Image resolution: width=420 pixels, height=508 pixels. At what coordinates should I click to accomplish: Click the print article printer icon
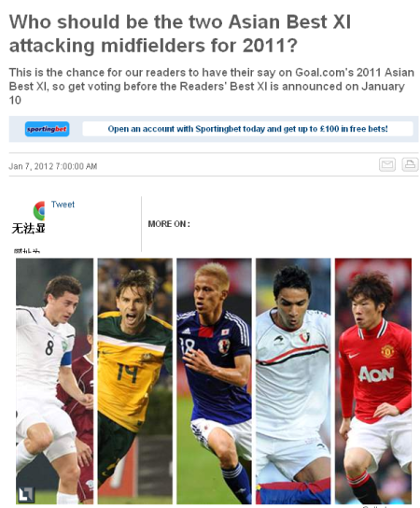tap(410, 164)
